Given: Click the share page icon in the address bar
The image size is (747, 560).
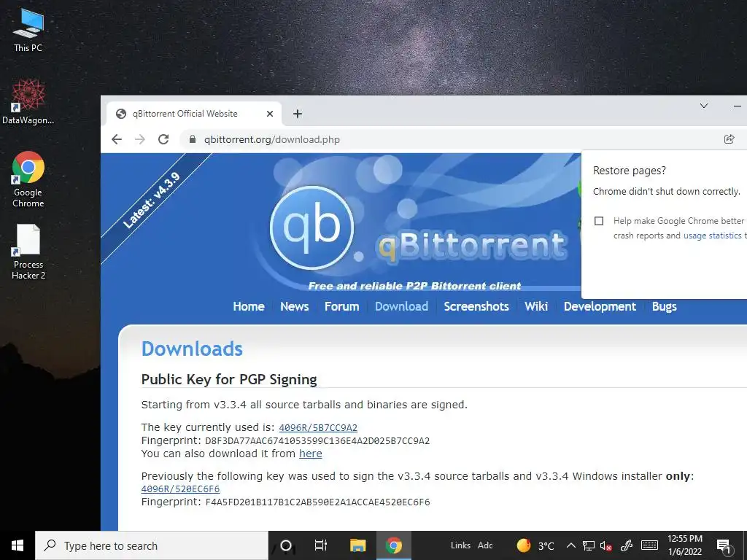Looking at the screenshot, I should 729,139.
